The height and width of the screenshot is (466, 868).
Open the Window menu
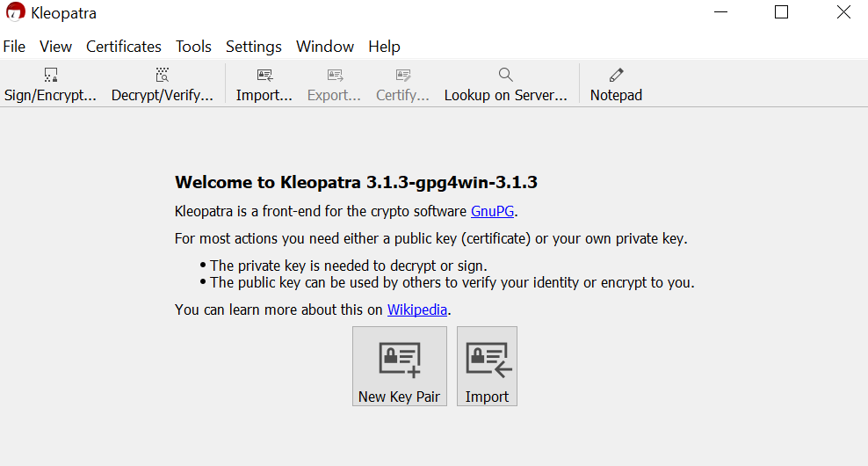325,47
